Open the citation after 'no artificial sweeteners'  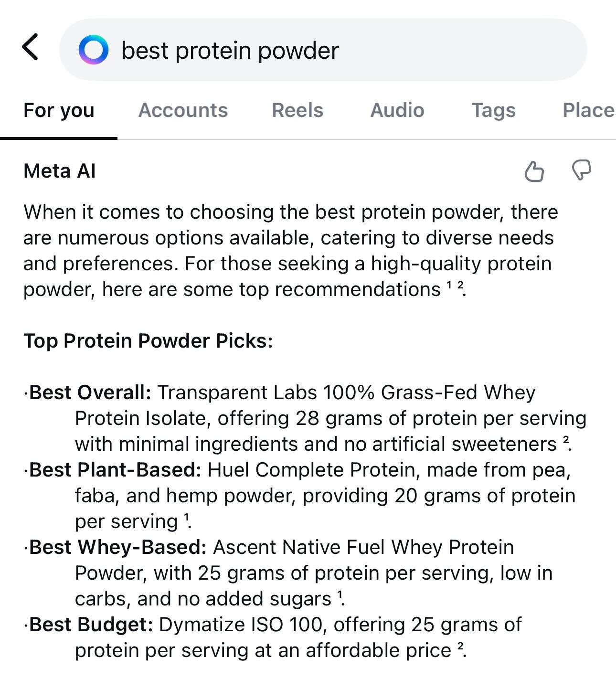click(566, 440)
